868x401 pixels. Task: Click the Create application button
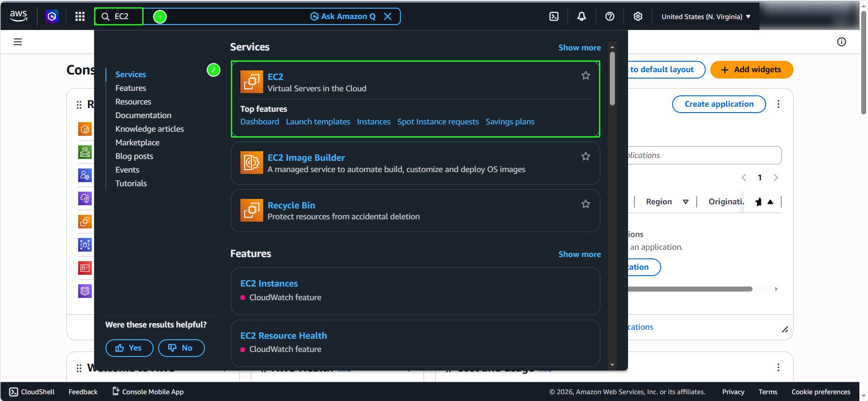[719, 104]
